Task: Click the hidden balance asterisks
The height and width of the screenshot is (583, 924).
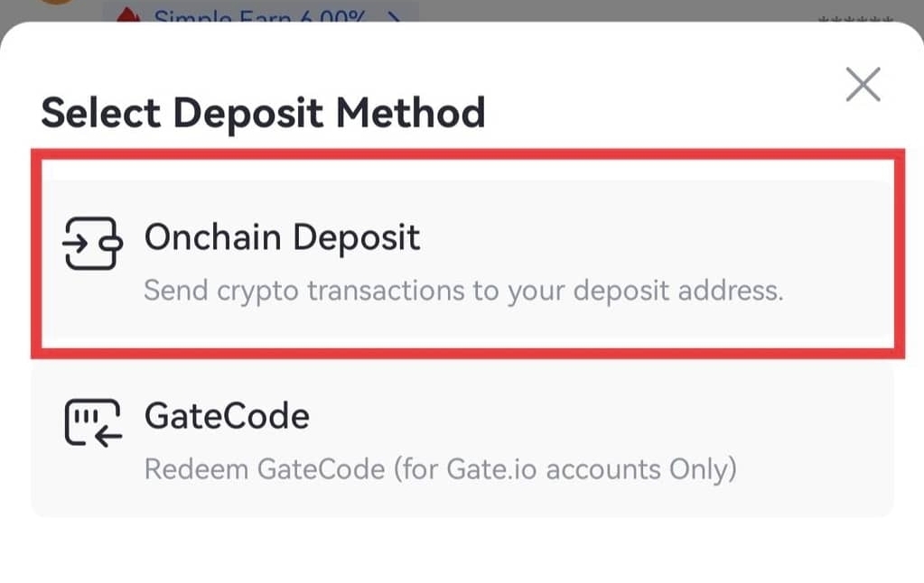Action: (854, 18)
